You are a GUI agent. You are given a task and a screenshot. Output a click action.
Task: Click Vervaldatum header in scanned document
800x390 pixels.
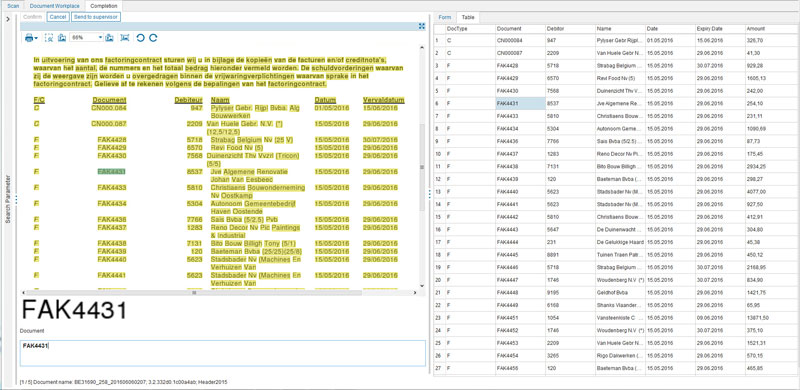tap(384, 100)
